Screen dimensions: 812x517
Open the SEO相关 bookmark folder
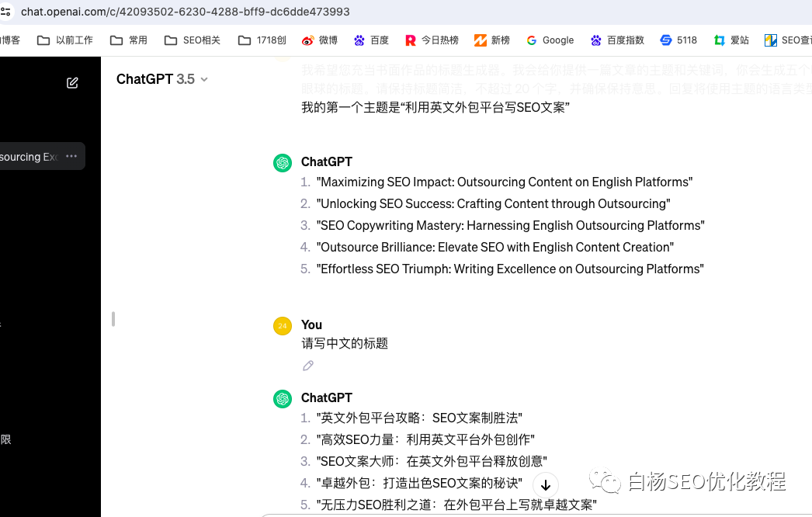coord(192,40)
